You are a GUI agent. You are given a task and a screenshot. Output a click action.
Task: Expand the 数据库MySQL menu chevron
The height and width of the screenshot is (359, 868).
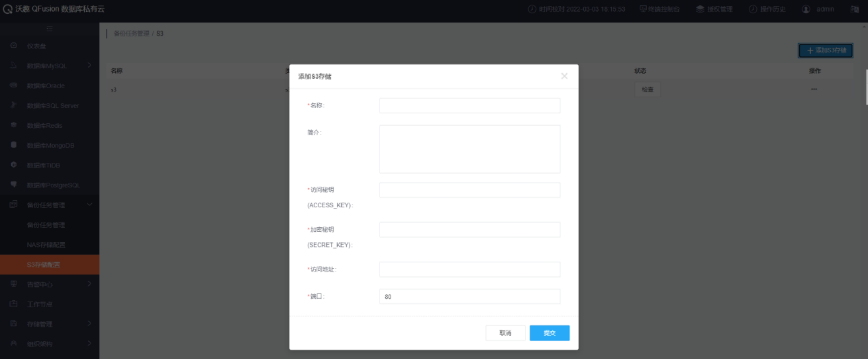[x=90, y=65]
